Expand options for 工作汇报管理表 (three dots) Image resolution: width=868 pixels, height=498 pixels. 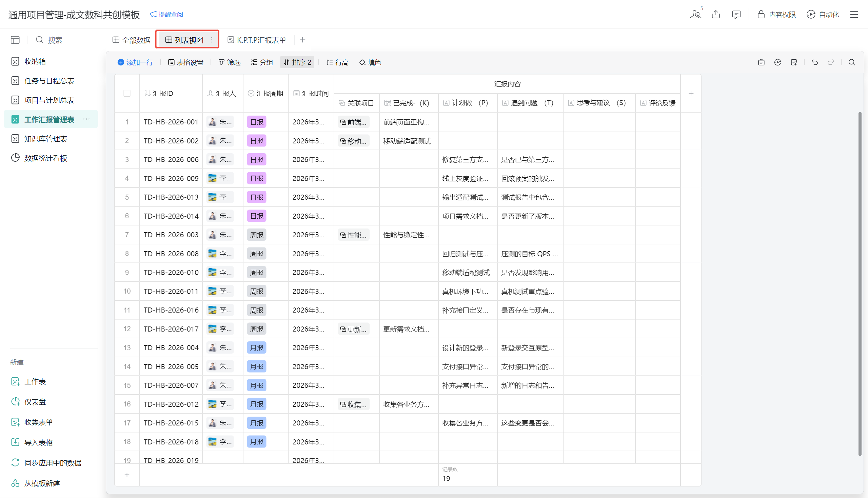coord(86,119)
